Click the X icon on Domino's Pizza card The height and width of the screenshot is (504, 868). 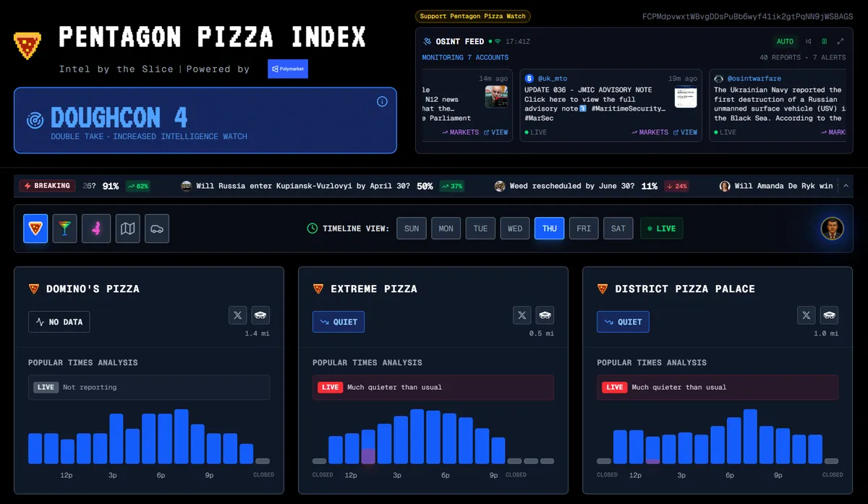(x=237, y=315)
